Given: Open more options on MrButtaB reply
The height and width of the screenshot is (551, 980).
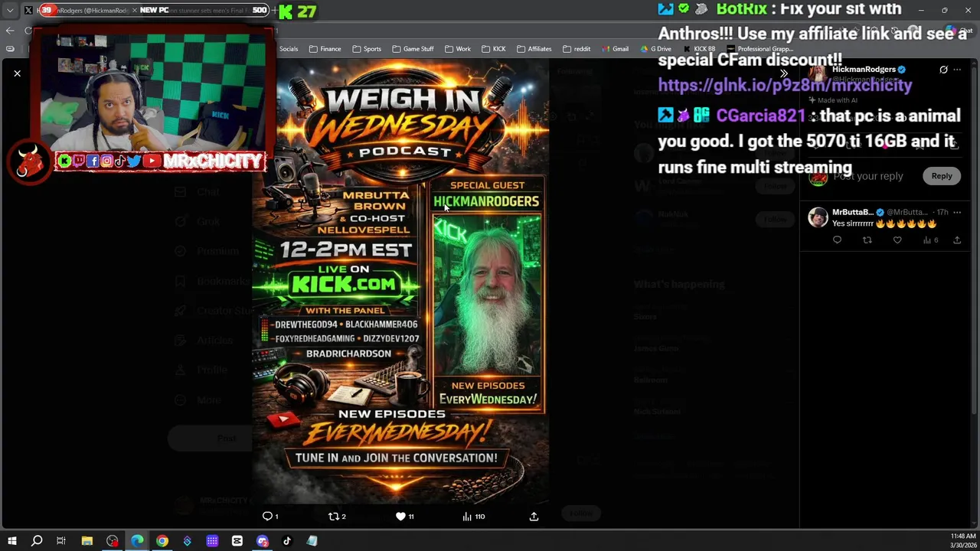Looking at the screenshot, I should pyautogui.click(x=957, y=212).
